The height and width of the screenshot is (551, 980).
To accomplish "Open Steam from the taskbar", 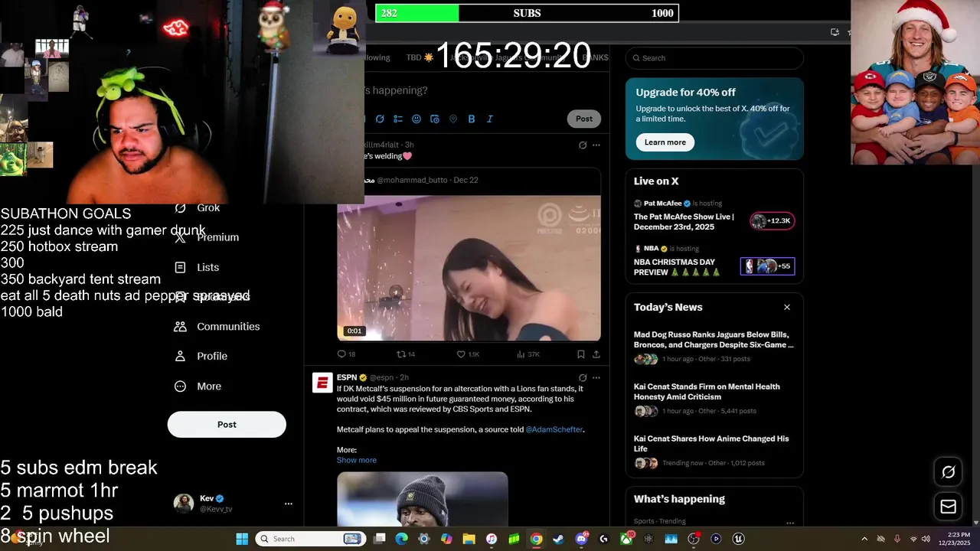I will (558, 539).
